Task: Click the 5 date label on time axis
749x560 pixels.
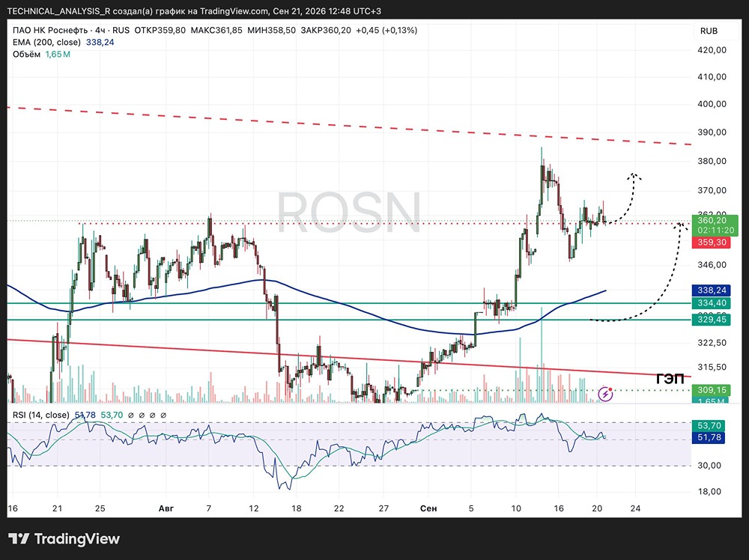Action: pos(471,508)
